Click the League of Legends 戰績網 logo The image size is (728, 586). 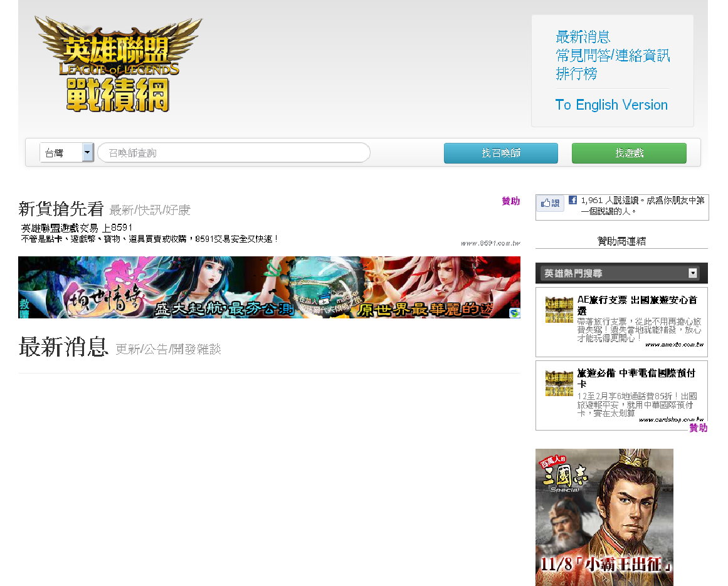point(119,64)
